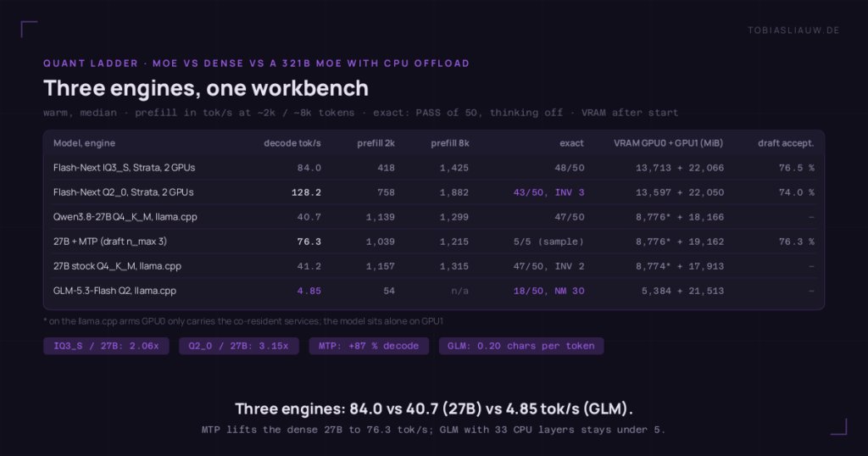
Task: Click the 'Qwen3.8-27B Q4_K_M, llama.cpp' row label
Action: pos(125,217)
